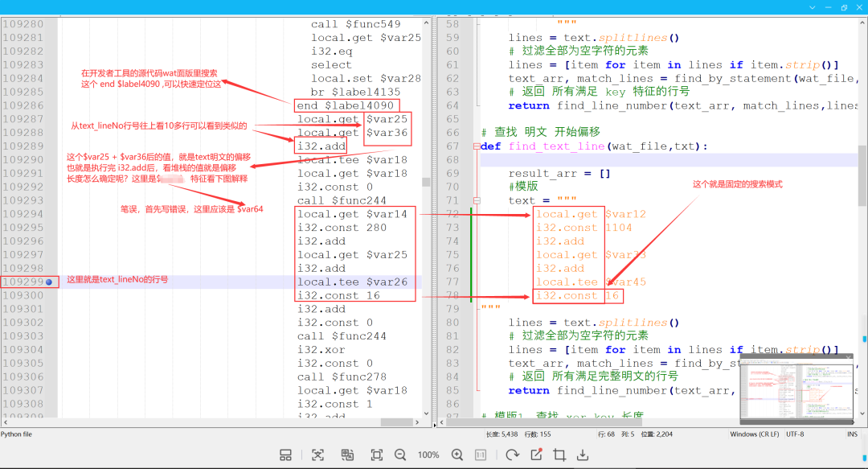Zoom in with the plus magnifier
This screenshot has height=469, width=868.
tap(457, 455)
